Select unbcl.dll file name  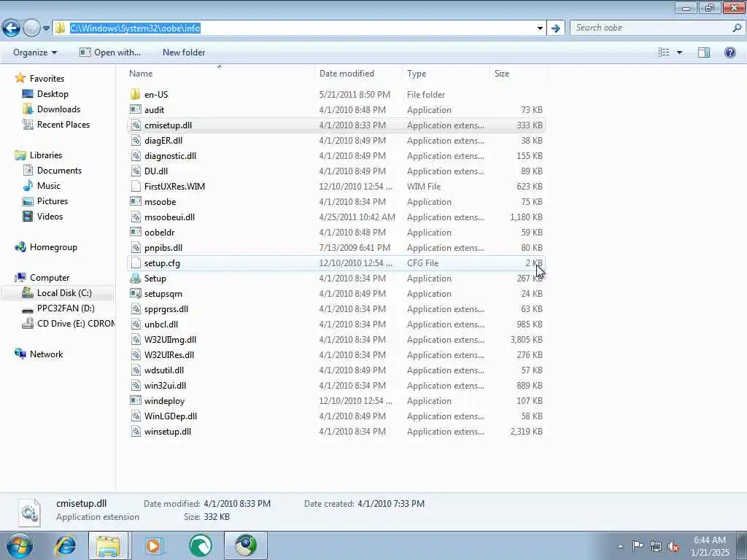click(x=161, y=324)
